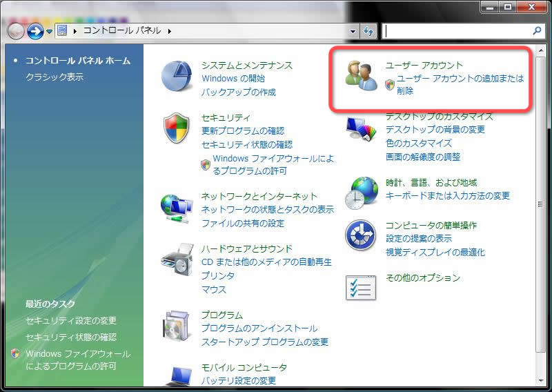This screenshot has width=552, height=392.
Task: Click the Clock, Language, and Region globe icon
Action: click(x=361, y=193)
